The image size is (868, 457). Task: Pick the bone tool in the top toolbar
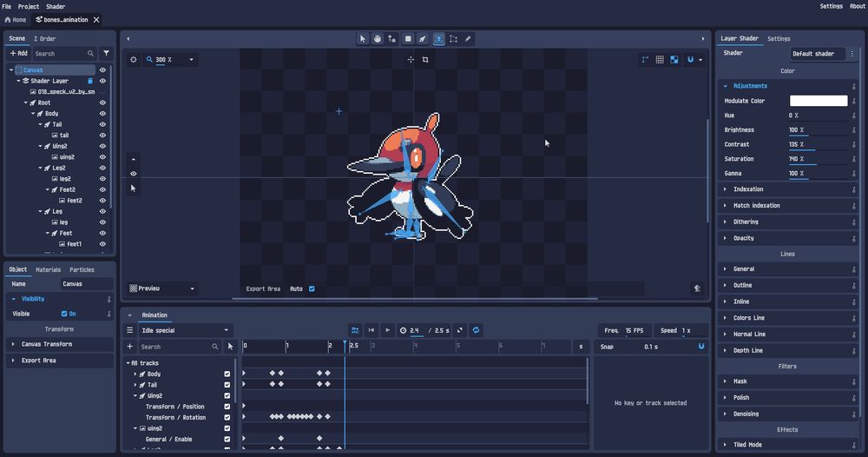pos(423,39)
